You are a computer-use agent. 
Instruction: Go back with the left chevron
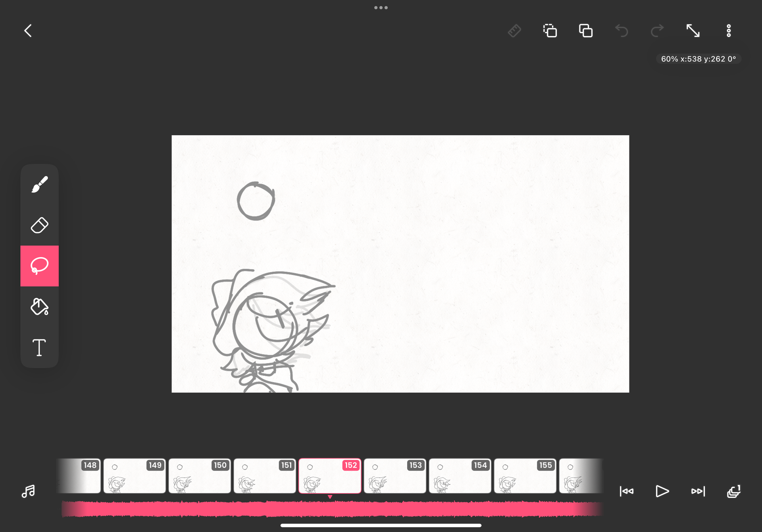28,31
